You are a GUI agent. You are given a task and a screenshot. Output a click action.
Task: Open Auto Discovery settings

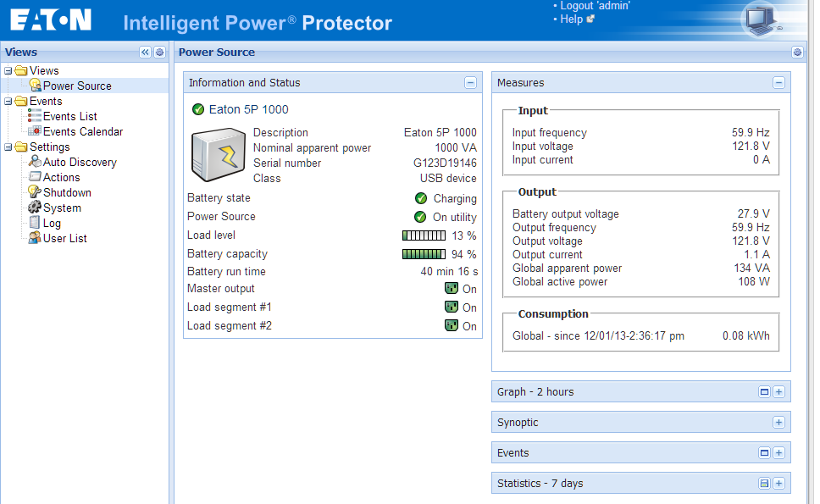click(x=80, y=162)
